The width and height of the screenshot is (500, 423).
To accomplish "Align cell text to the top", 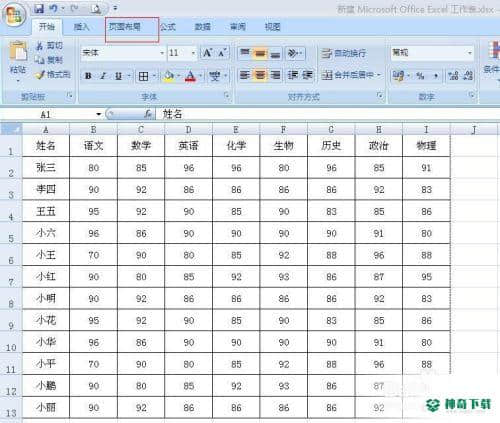I will pyautogui.click(x=245, y=53).
